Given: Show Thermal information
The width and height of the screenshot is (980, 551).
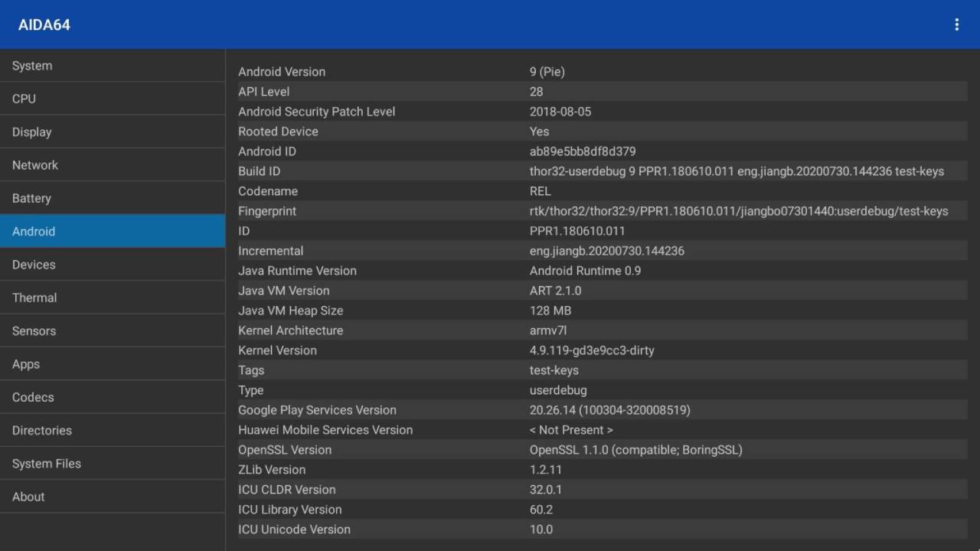Looking at the screenshot, I should click(x=113, y=298).
